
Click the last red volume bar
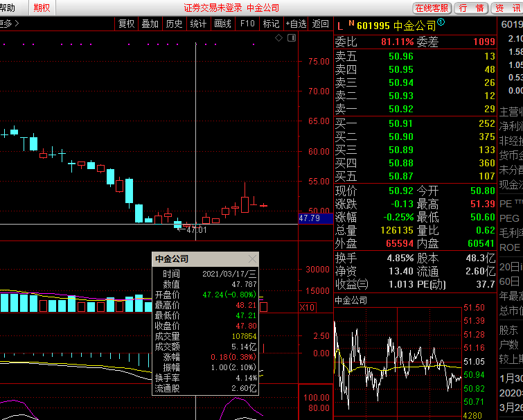263,307
